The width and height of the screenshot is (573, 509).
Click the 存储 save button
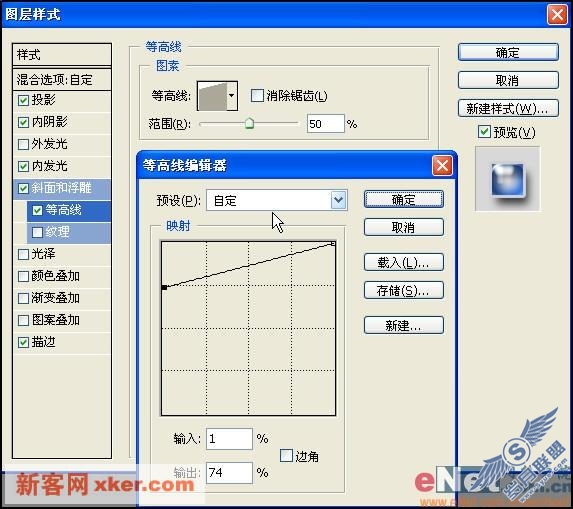coord(404,290)
